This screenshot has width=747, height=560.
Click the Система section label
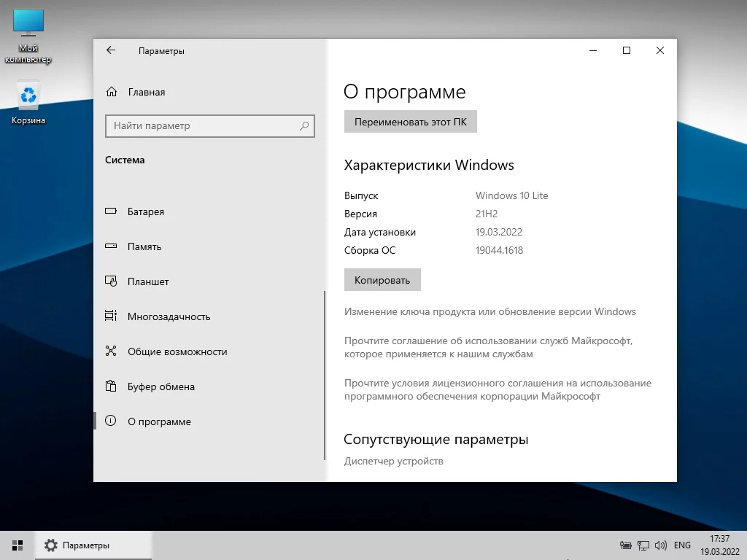(x=125, y=160)
